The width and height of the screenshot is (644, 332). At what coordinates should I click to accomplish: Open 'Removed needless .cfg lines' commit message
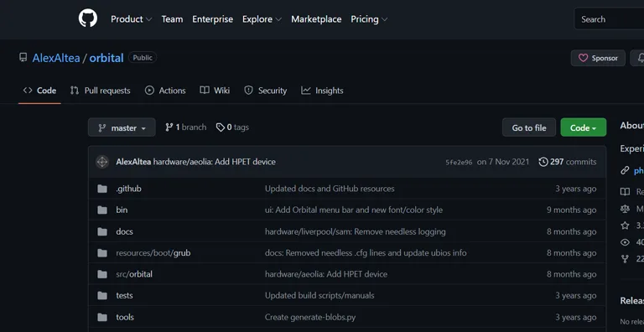366,253
